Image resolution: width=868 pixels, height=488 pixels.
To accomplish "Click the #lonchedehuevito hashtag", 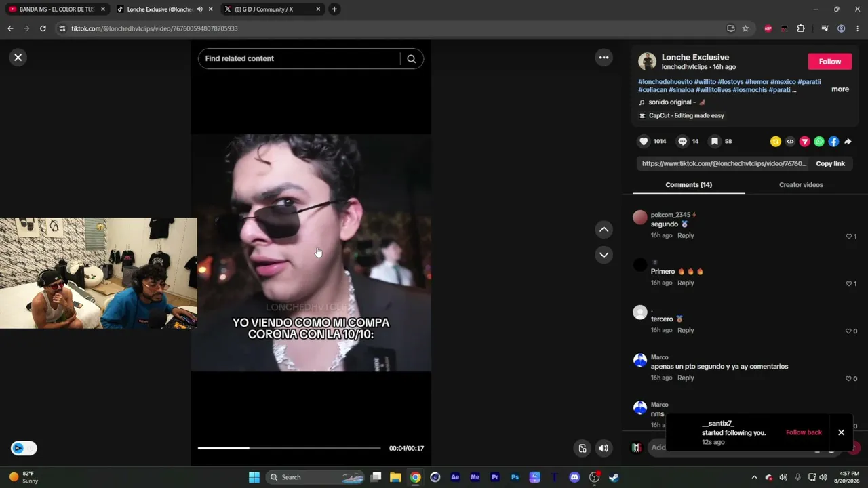I will [x=665, y=82].
